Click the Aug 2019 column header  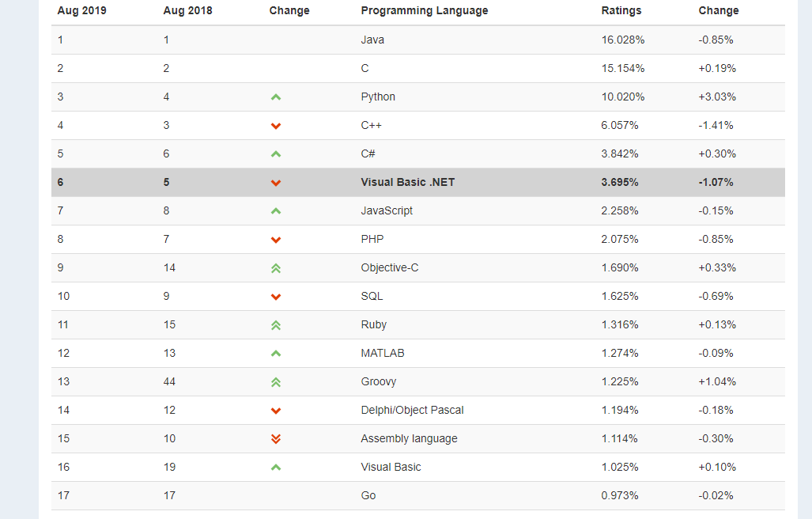coord(81,10)
